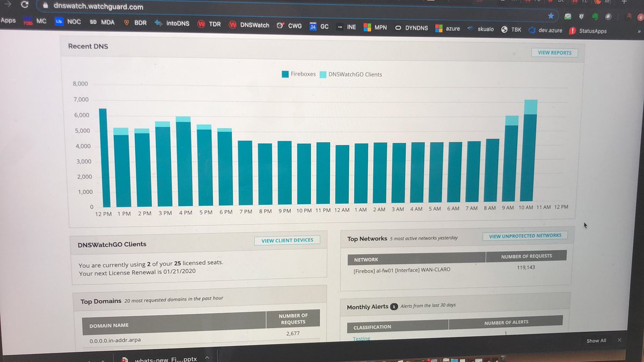Open the TBK bookmark
644x362 pixels.
(x=511, y=29)
